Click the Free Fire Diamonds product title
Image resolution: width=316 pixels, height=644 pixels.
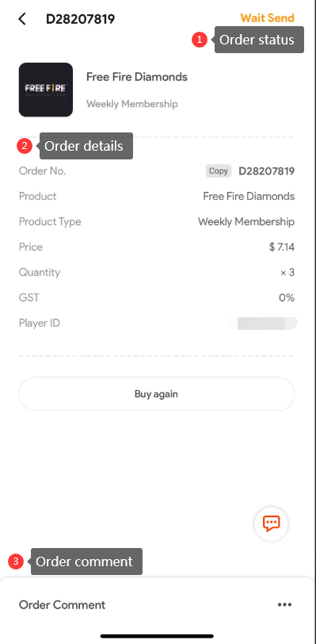point(137,77)
